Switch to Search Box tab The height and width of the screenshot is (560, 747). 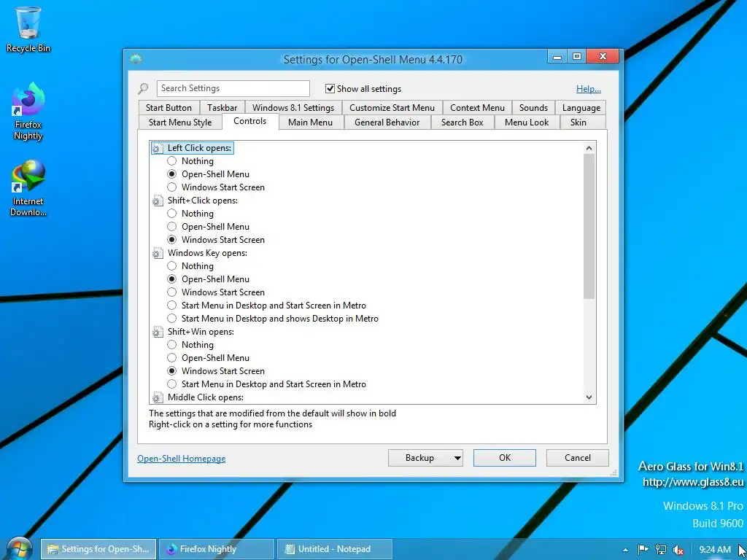pyautogui.click(x=462, y=122)
